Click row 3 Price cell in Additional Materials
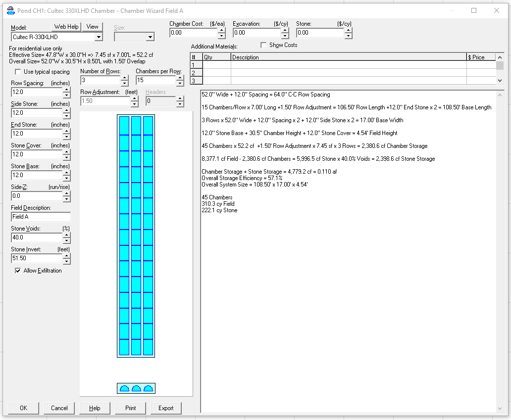The width and height of the screenshot is (511, 420). coord(481,81)
